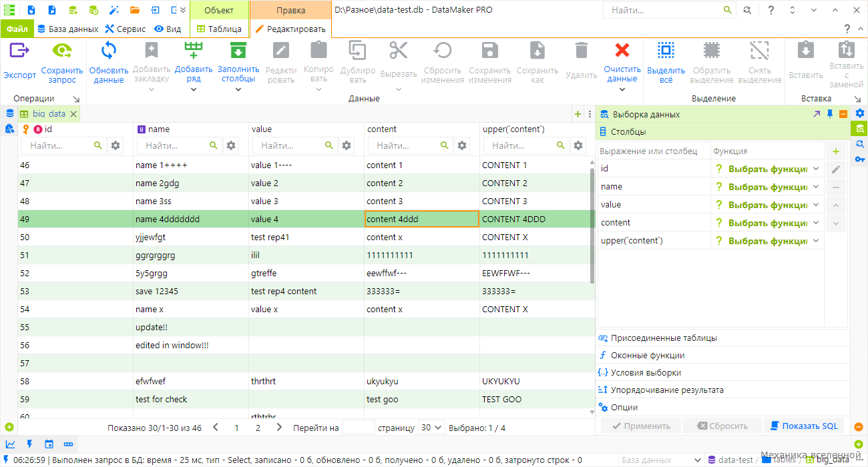Click refresh-search icon on right sidebar
The height and width of the screenshot is (467, 868).
tap(860, 143)
